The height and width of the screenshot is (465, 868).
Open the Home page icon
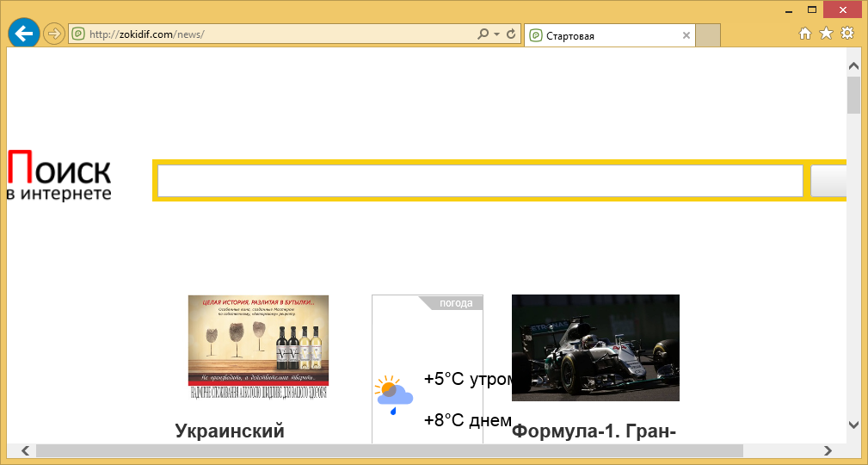tap(805, 34)
